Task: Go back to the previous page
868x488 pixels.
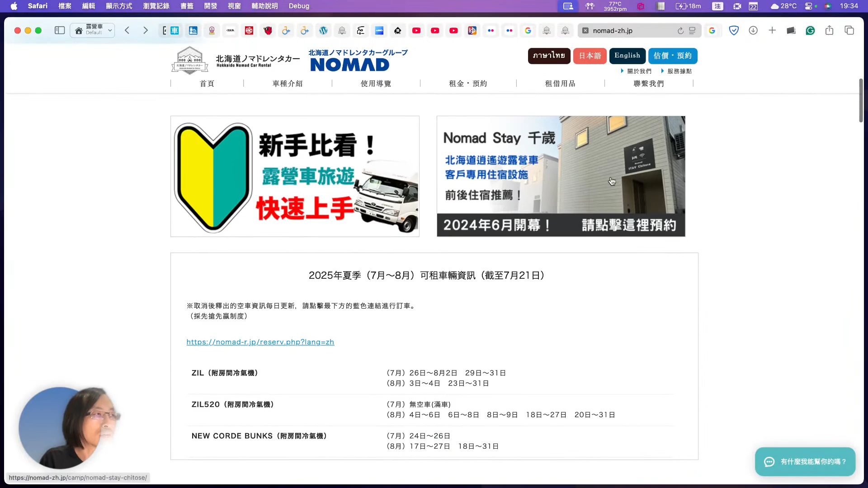Action: click(127, 30)
